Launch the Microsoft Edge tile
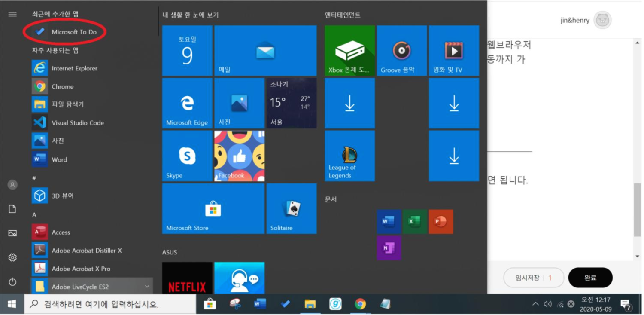Screen dimensions: 644x315 pyautogui.click(x=187, y=103)
